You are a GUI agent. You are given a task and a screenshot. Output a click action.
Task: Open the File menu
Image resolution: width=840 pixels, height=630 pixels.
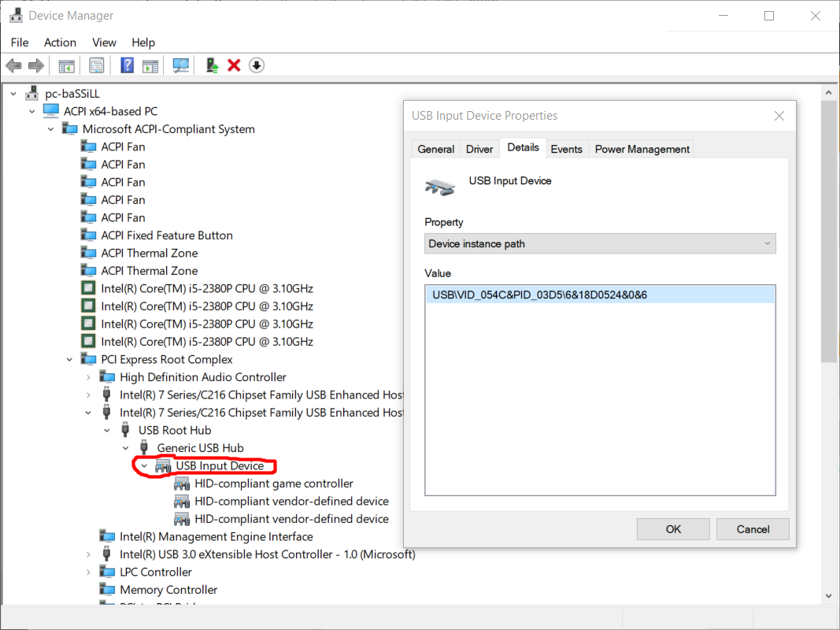[20, 43]
